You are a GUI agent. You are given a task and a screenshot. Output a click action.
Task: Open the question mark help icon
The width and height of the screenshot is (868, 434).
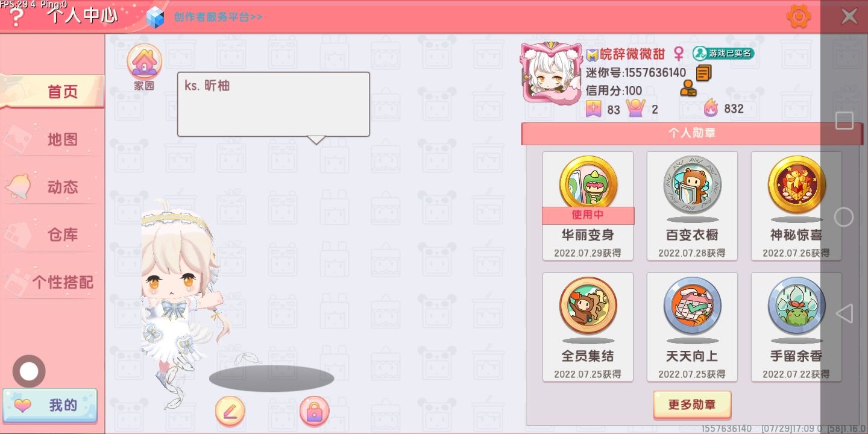(x=16, y=18)
